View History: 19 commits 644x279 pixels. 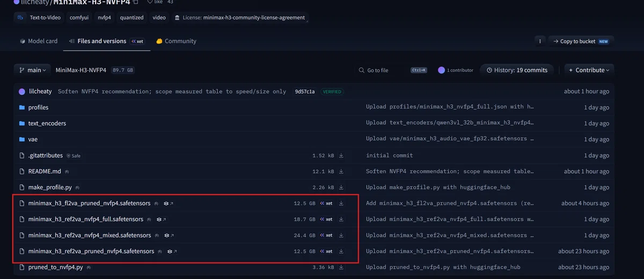tap(517, 70)
